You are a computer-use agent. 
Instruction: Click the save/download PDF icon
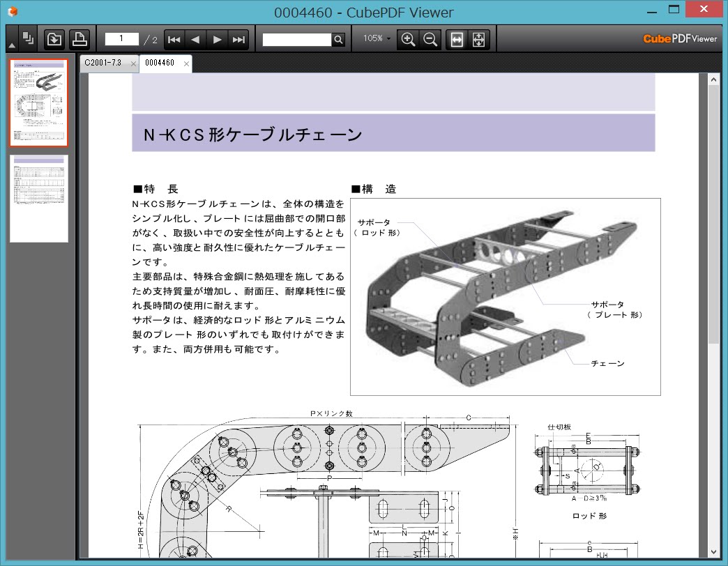[54, 39]
